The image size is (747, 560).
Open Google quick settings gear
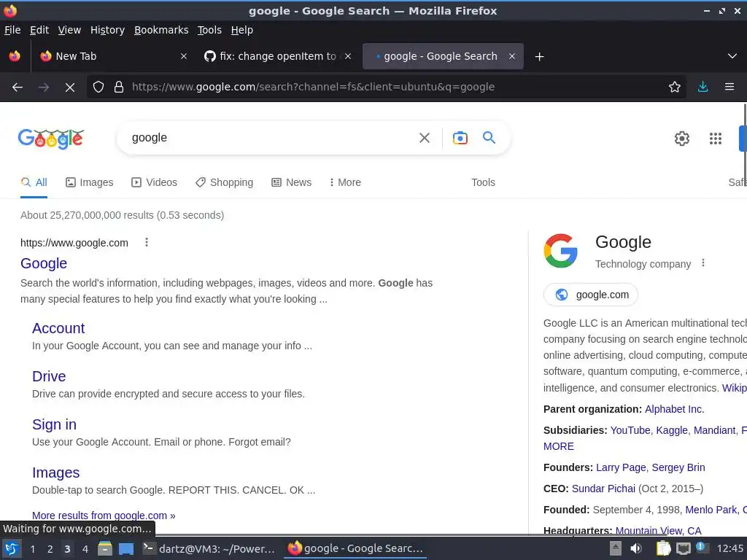[x=682, y=139]
